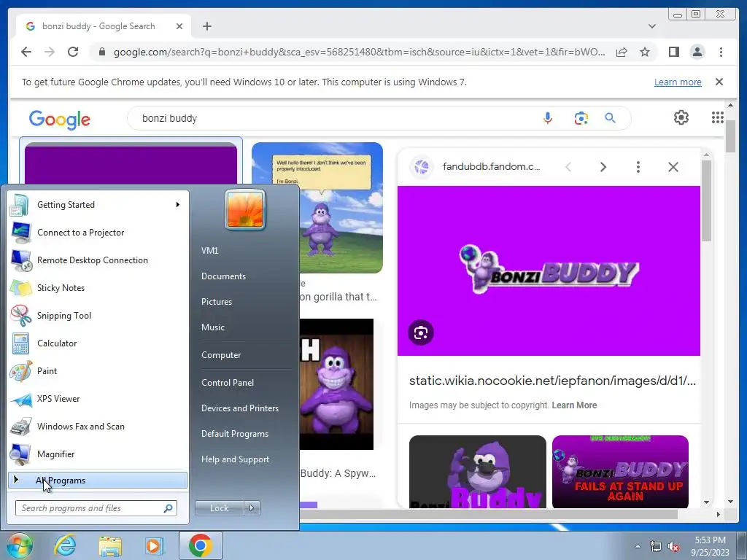Image resolution: width=747 pixels, height=560 pixels.
Task: Click the Chrome taskbar button
Action: click(200, 545)
